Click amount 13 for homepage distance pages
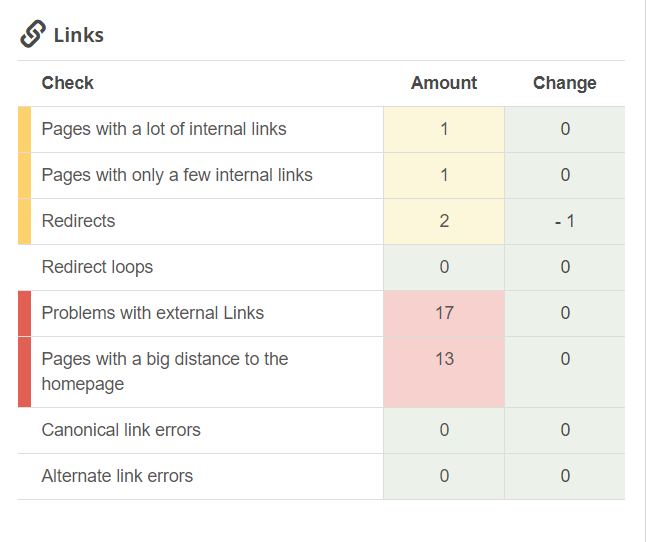Viewport: 646px width, 542px height. click(x=444, y=359)
